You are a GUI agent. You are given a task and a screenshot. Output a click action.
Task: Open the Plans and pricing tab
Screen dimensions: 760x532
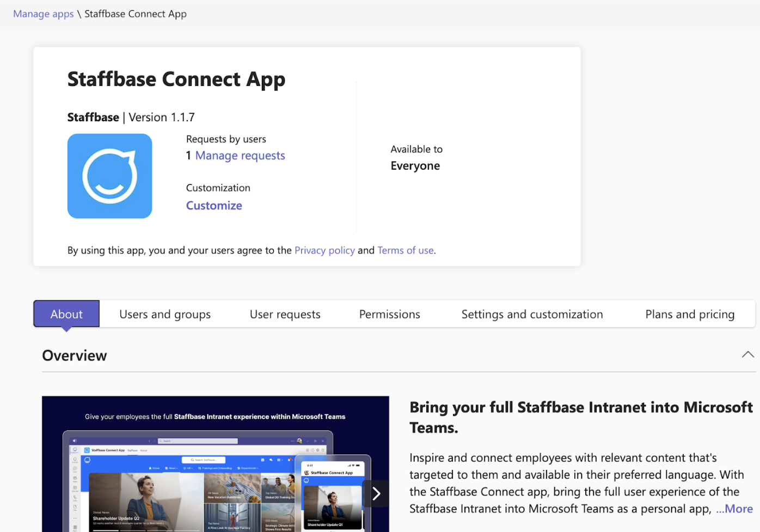coord(690,314)
